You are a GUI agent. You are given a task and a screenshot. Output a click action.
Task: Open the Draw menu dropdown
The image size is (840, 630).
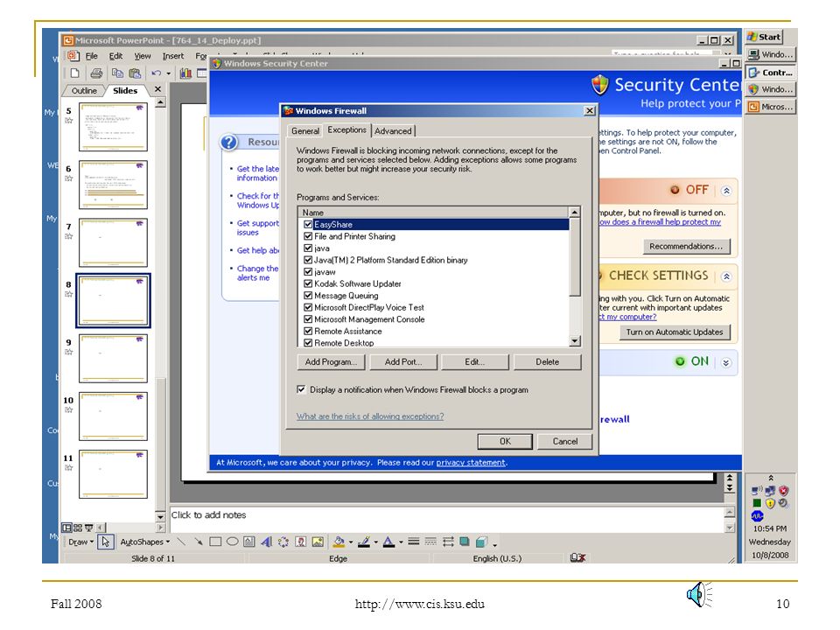(x=80, y=542)
